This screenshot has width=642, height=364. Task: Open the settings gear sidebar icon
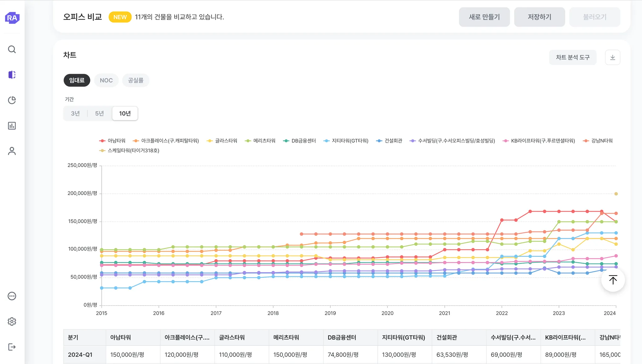(12, 321)
